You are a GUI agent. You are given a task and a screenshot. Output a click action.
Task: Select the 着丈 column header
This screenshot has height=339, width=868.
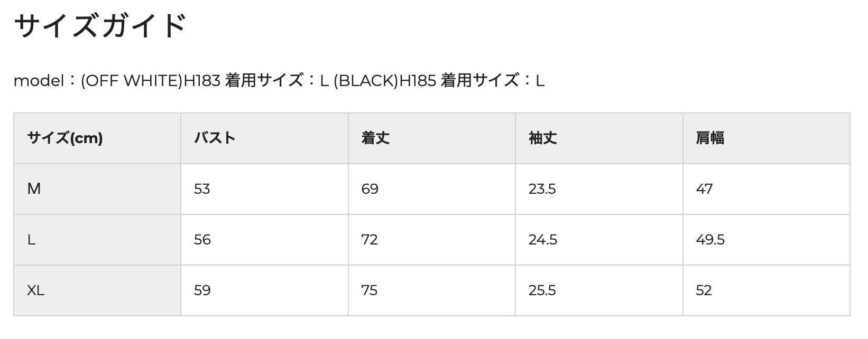pyautogui.click(x=375, y=138)
